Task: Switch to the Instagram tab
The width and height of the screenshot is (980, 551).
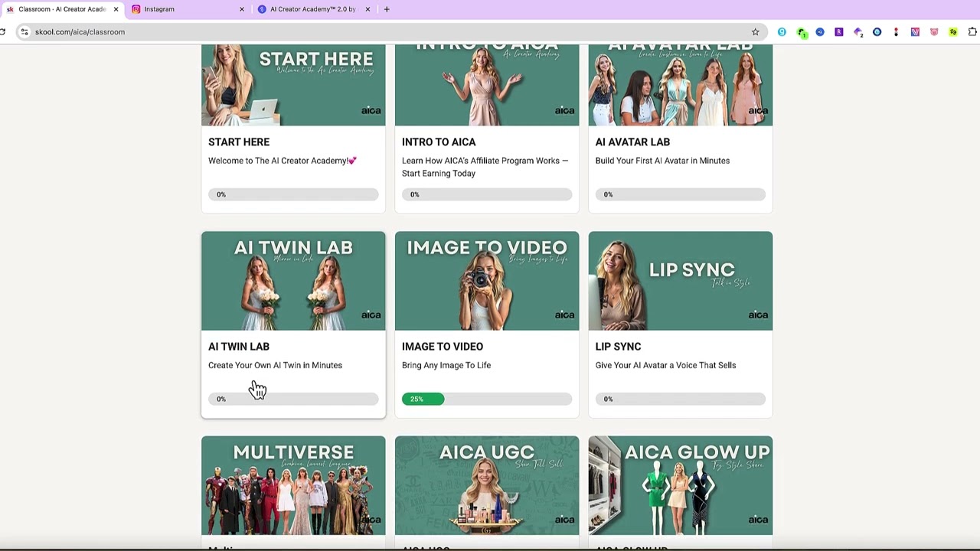Action: click(x=188, y=9)
